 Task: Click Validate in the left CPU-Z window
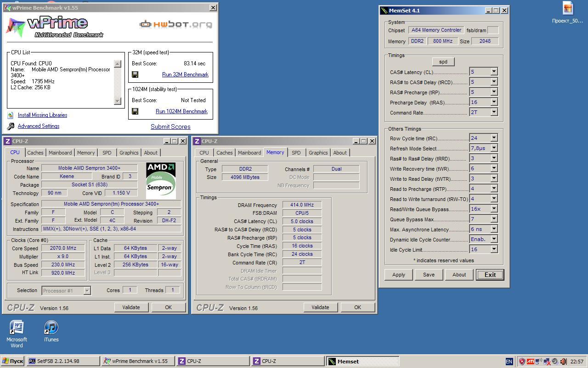tap(131, 307)
